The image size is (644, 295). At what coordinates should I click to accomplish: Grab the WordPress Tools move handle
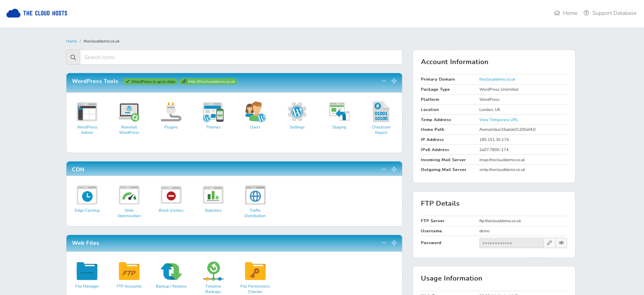394,81
